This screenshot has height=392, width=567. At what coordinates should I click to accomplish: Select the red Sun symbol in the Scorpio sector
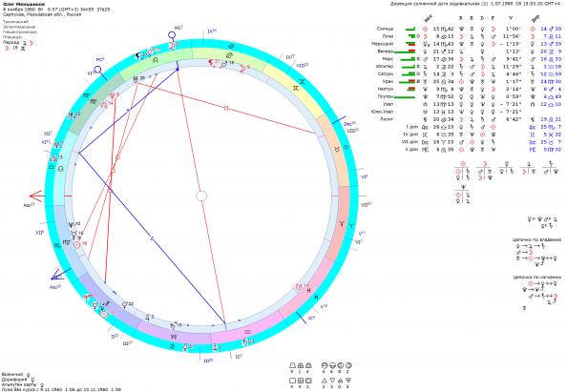[76, 244]
